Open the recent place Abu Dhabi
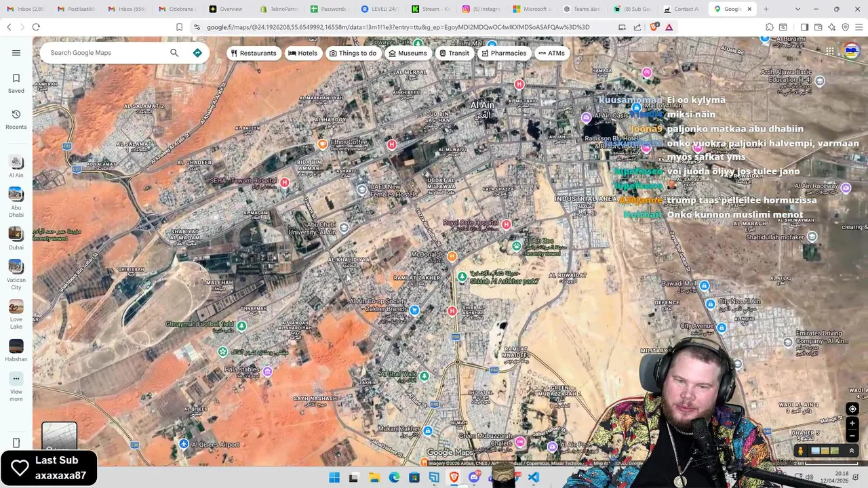This screenshot has height=488, width=868. tap(16, 203)
